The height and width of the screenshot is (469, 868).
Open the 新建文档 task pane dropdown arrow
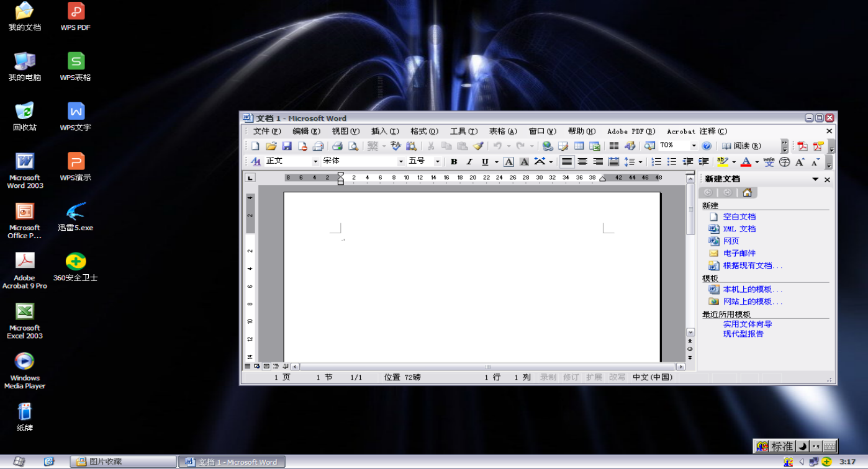coord(815,179)
